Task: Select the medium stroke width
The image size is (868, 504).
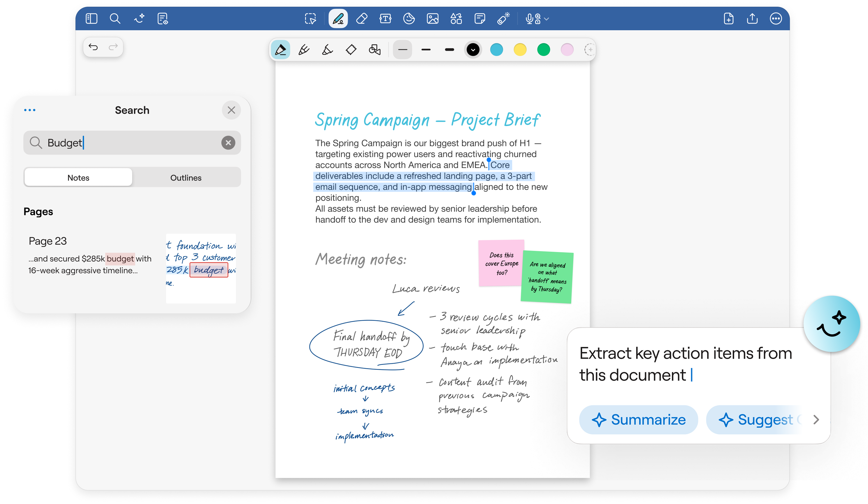Action: point(426,50)
